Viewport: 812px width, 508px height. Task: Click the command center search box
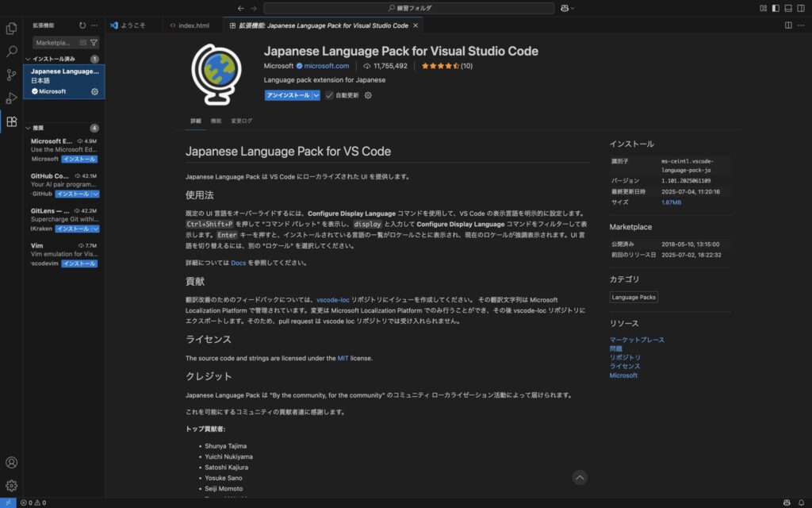pyautogui.click(x=409, y=8)
